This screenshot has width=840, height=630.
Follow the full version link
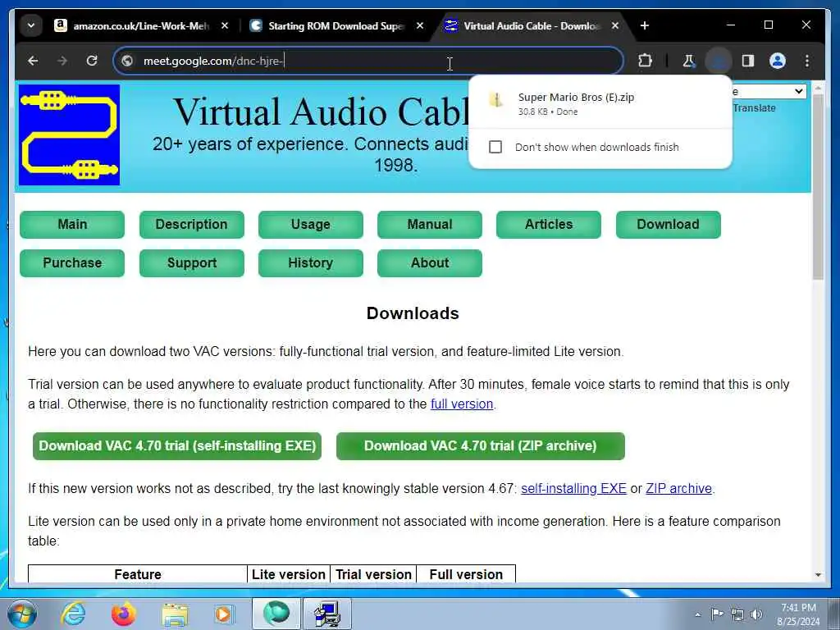point(462,404)
